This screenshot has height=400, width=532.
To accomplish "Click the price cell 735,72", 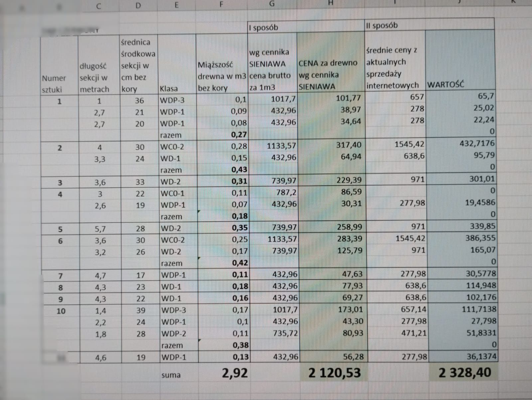I will pyautogui.click(x=275, y=333).
